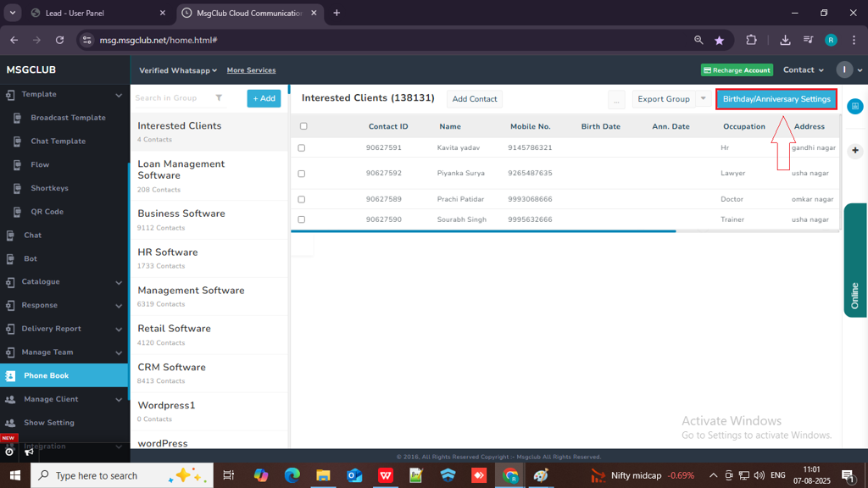Viewport: 868px width, 488px height.
Task: Open Microsoft Edge from taskbar
Action: pos(292,475)
